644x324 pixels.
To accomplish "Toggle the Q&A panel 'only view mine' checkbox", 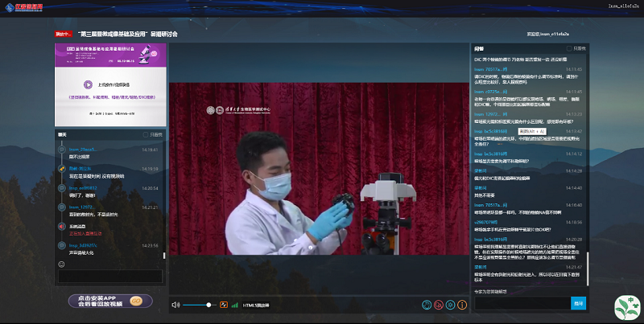I will (x=570, y=49).
